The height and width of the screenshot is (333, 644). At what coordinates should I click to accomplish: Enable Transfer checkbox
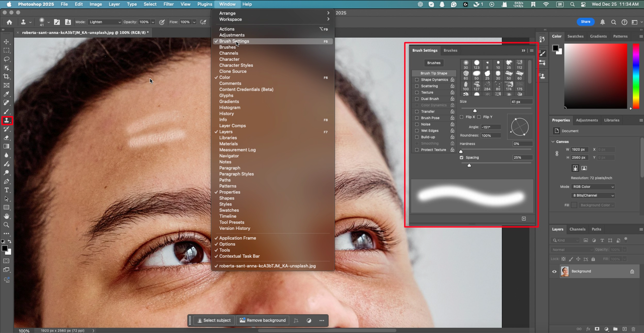point(417,112)
